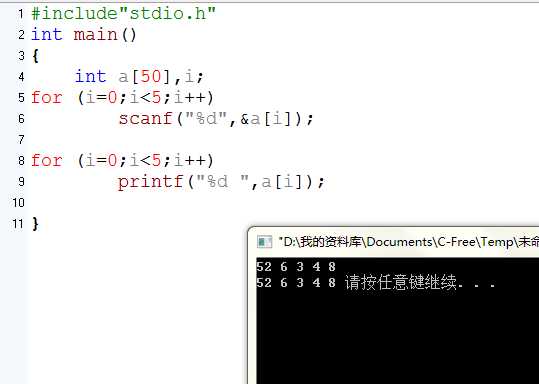Click the for loop on line 8

122,161
